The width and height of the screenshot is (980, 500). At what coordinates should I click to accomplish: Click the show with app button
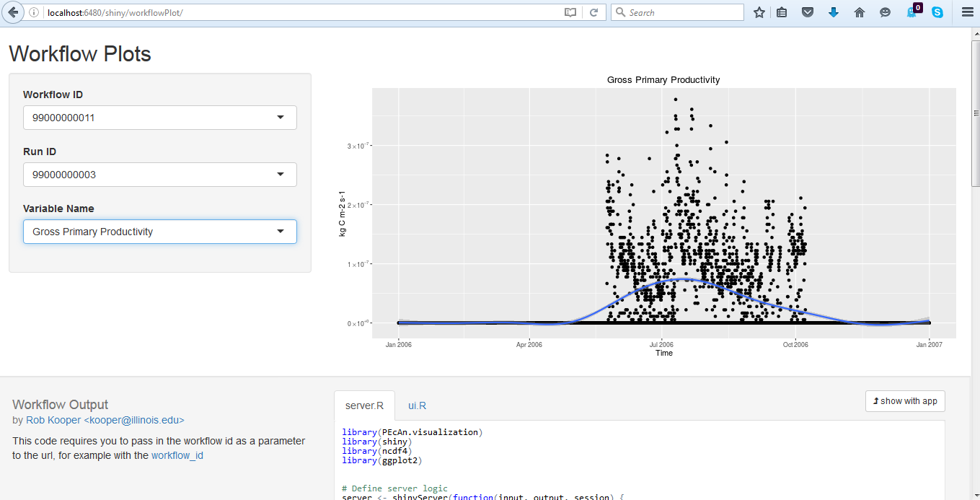(x=904, y=401)
